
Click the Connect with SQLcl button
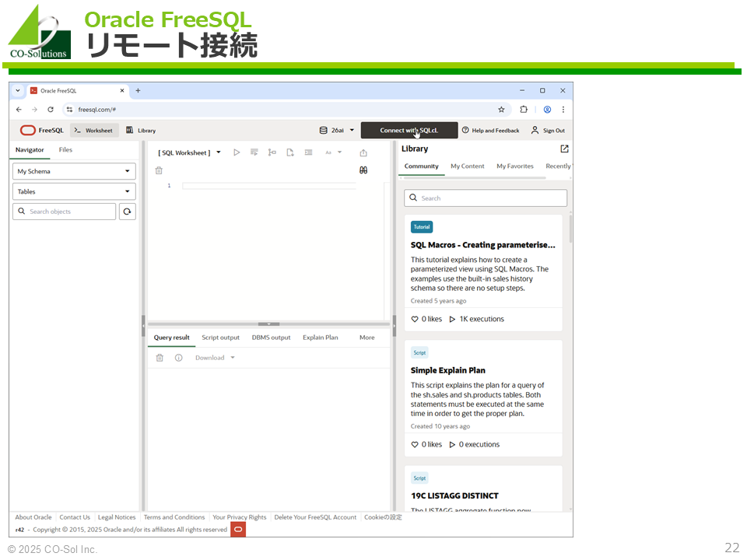coord(409,131)
